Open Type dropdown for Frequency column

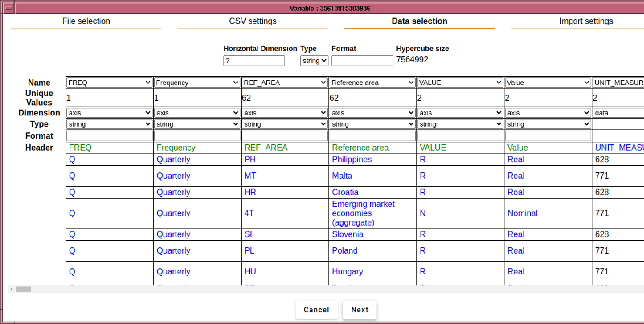[197, 124]
